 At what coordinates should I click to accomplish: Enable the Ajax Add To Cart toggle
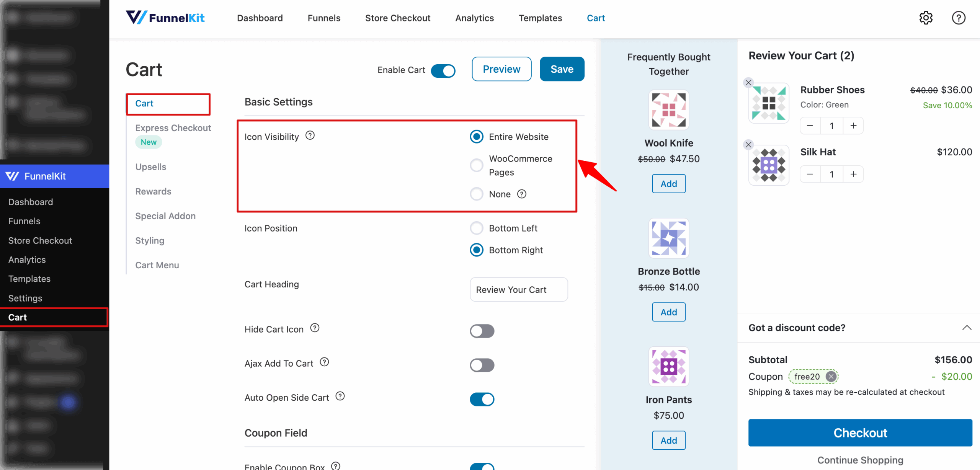tap(482, 365)
